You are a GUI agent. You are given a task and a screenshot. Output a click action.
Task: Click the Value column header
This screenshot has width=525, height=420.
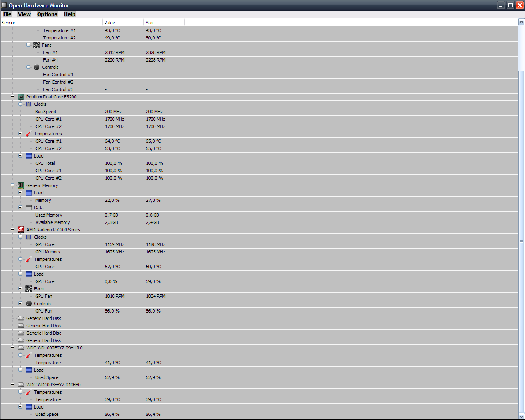point(123,23)
